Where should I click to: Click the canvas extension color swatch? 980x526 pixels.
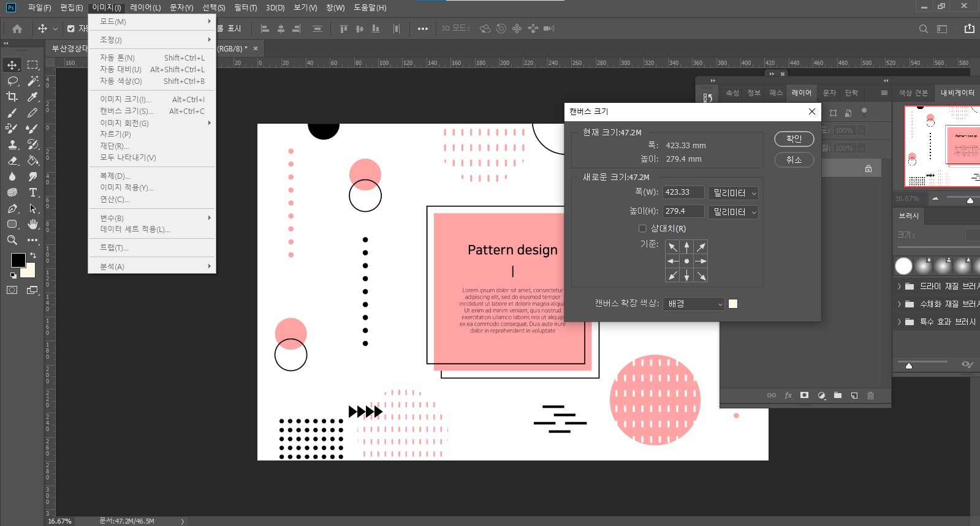tap(733, 304)
